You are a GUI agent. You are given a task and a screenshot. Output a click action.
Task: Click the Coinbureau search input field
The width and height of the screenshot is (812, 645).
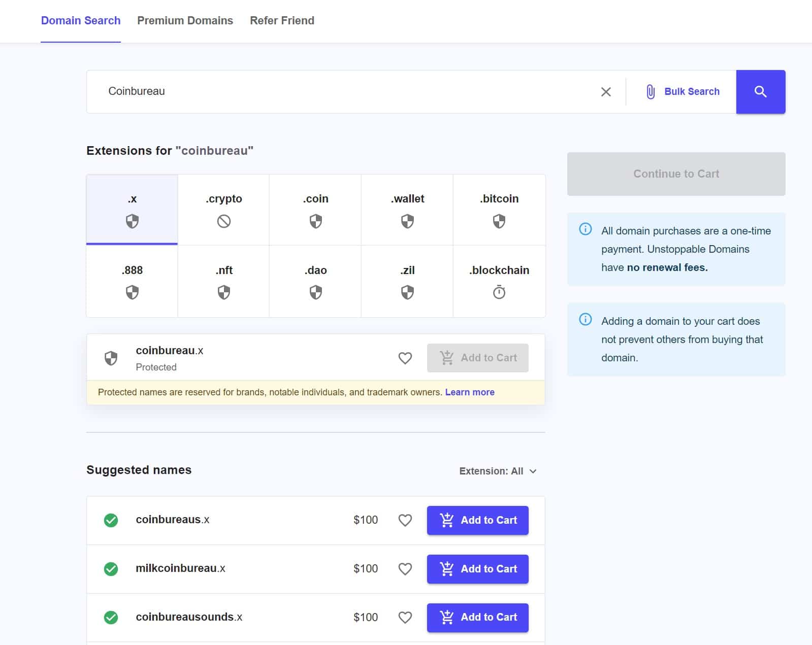coord(345,92)
